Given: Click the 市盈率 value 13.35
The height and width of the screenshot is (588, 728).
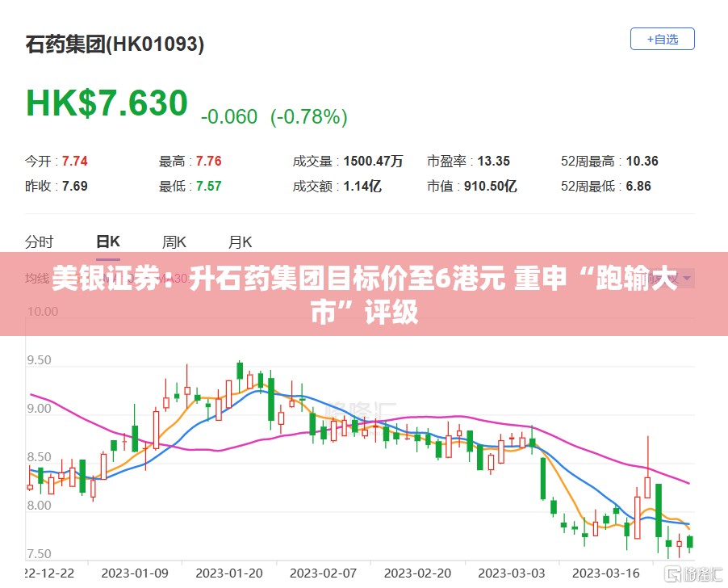Looking at the screenshot, I should (493, 162).
